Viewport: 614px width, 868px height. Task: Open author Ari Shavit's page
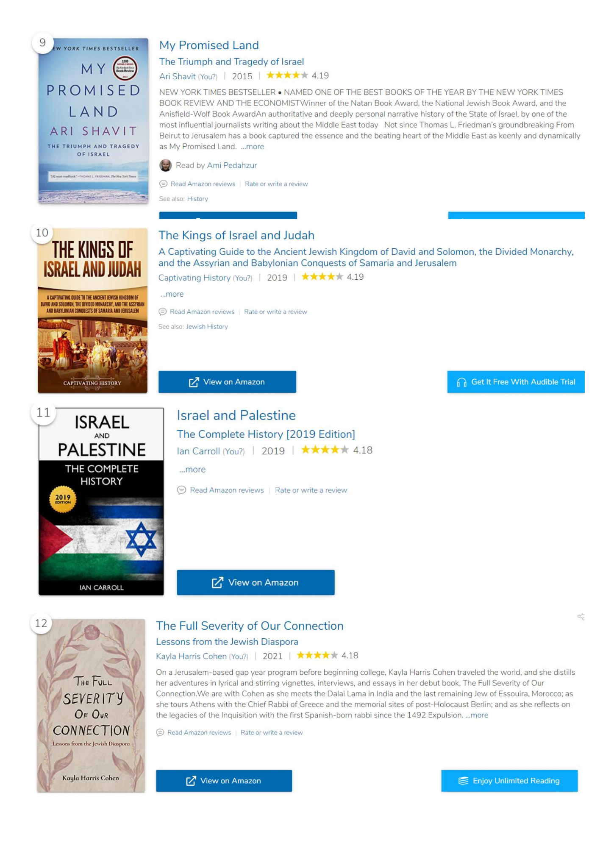point(178,76)
